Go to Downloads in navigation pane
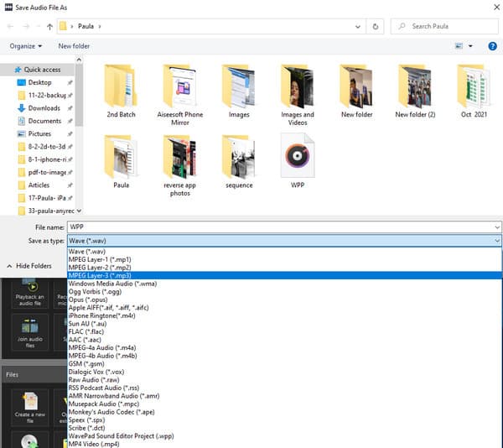The height and width of the screenshot is (448, 503). coord(44,108)
